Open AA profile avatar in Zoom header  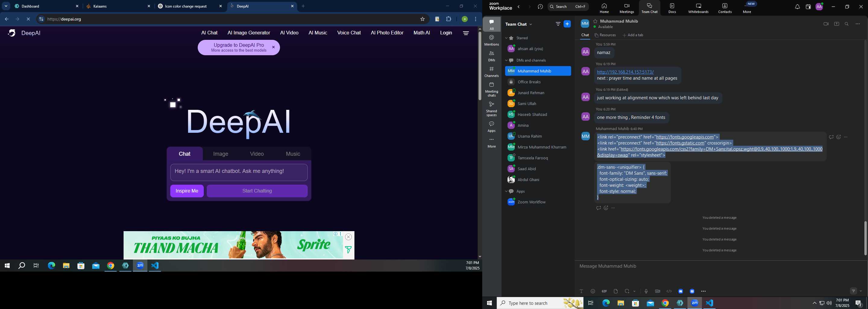click(819, 6)
